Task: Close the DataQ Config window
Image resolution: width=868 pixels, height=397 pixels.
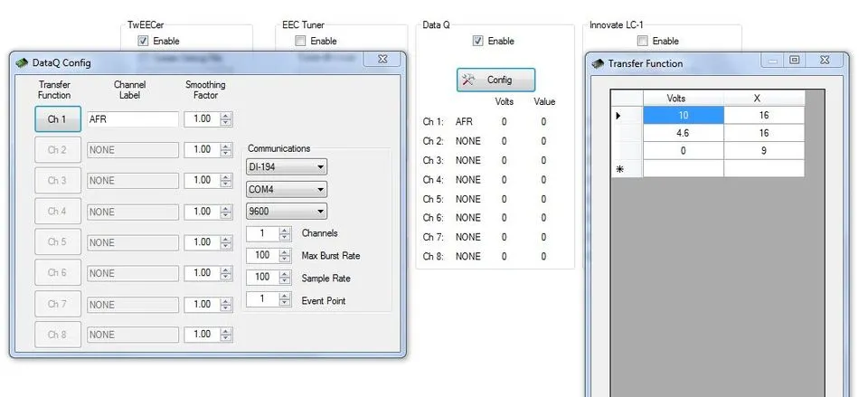Action: coord(382,60)
